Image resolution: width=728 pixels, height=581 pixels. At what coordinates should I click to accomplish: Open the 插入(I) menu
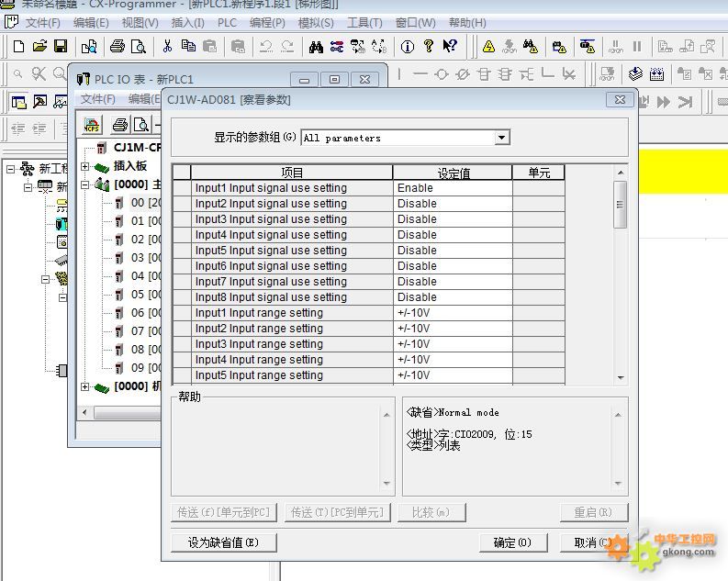(x=187, y=23)
